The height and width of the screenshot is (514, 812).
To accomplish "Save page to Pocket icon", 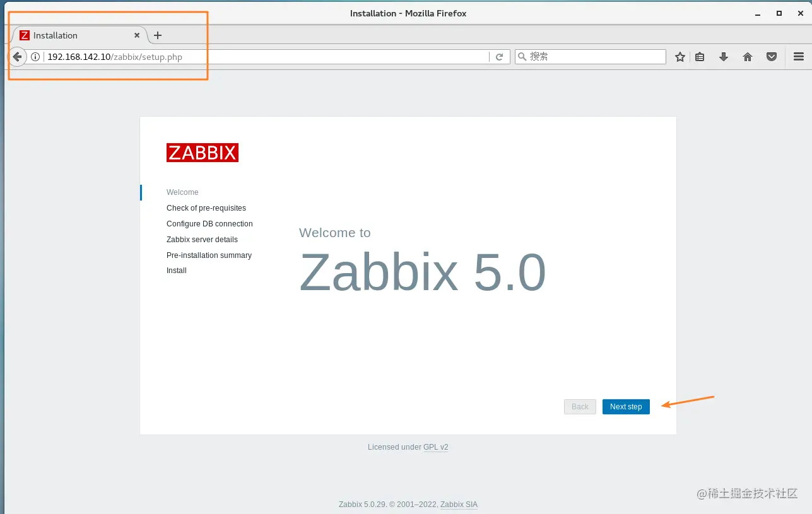I will pyautogui.click(x=772, y=57).
